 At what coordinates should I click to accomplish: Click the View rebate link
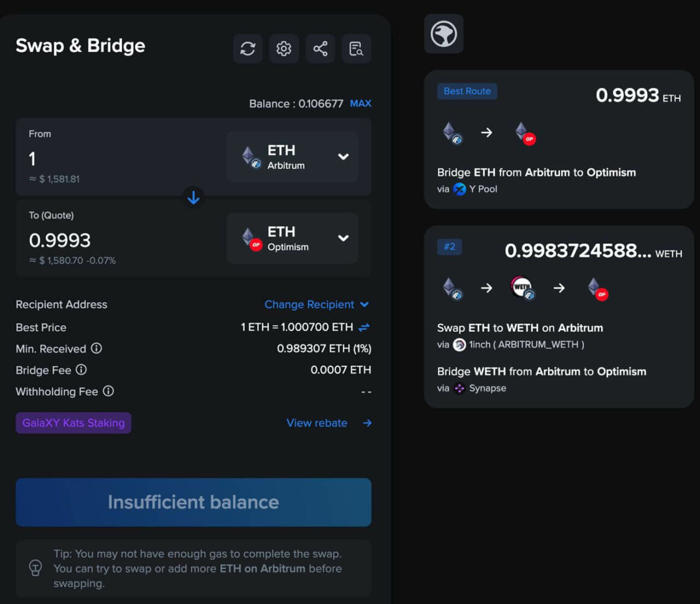coord(317,423)
